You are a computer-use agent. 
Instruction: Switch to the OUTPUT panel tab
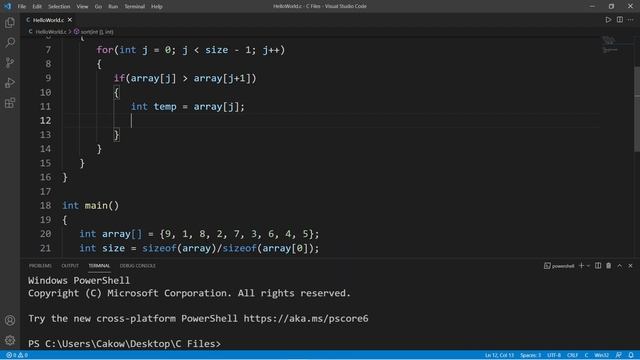(70, 266)
